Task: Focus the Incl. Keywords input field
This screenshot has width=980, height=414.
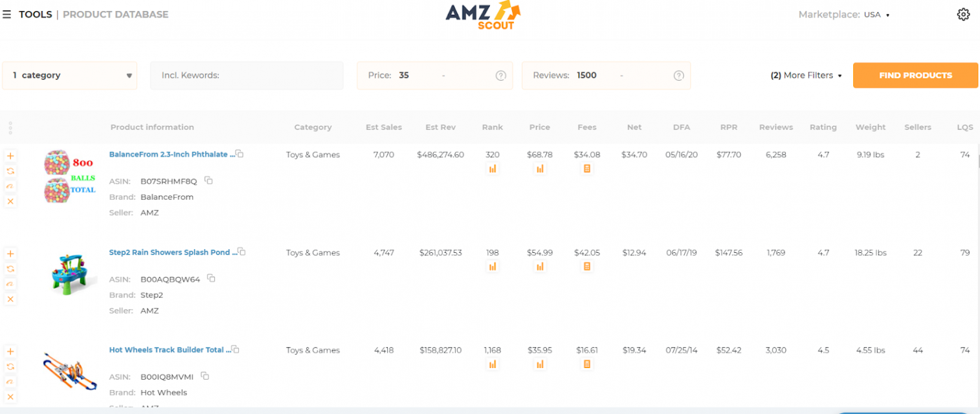Action: 247,76
